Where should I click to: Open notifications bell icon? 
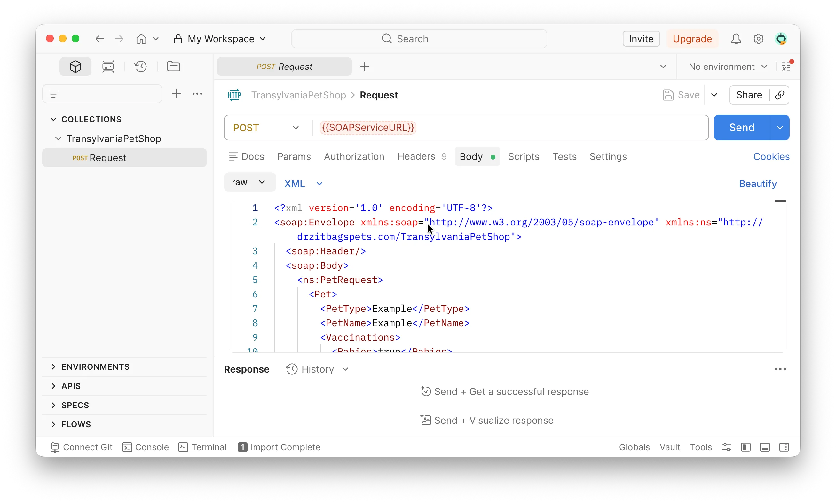pyautogui.click(x=736, y=39)
